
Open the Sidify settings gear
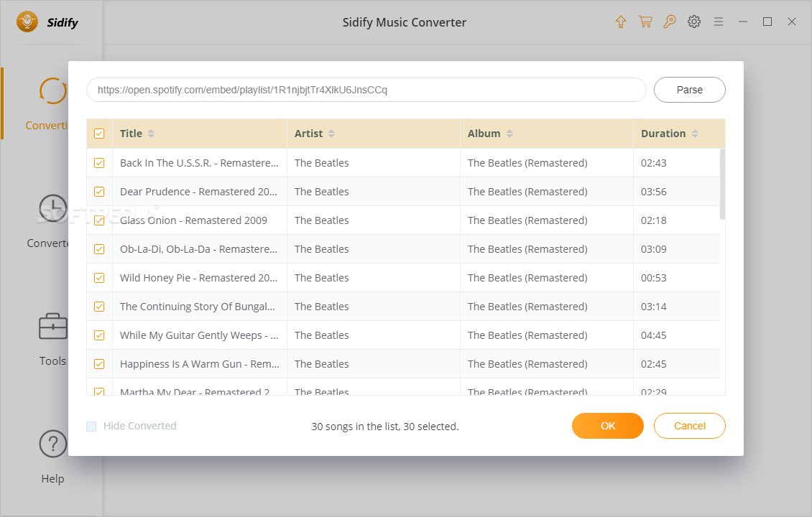click(694, 22)
